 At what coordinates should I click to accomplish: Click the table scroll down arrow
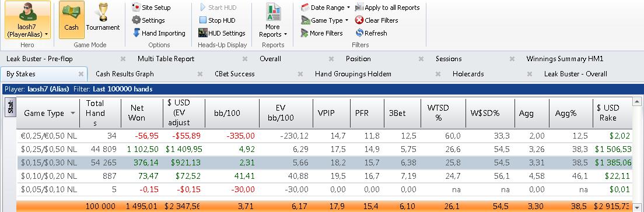637,207
